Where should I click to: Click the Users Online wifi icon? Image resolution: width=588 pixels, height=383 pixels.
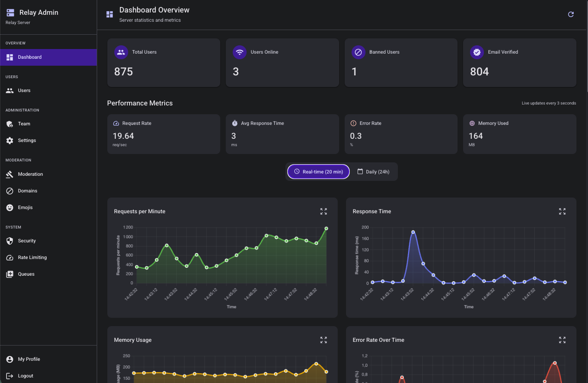(240, 52)
